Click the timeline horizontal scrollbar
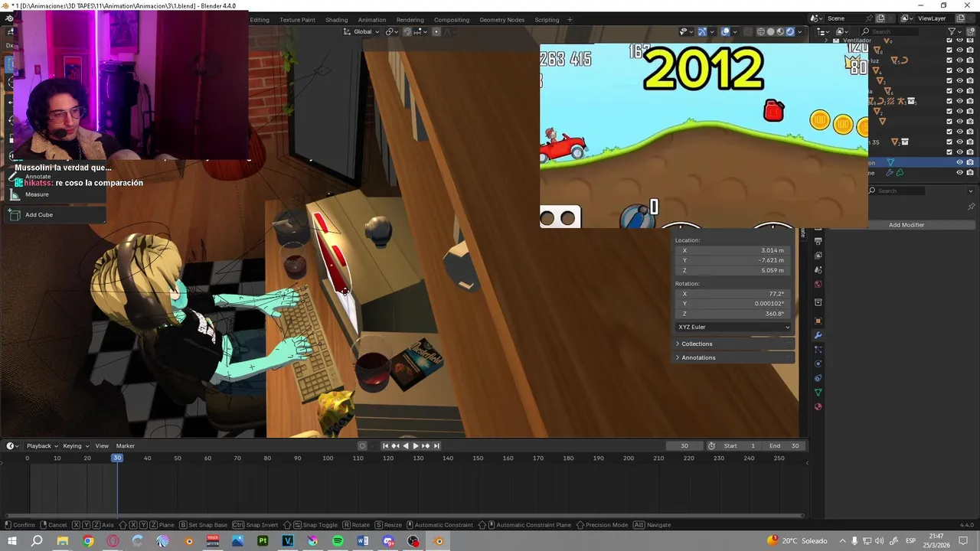 (x=404, y=516)
